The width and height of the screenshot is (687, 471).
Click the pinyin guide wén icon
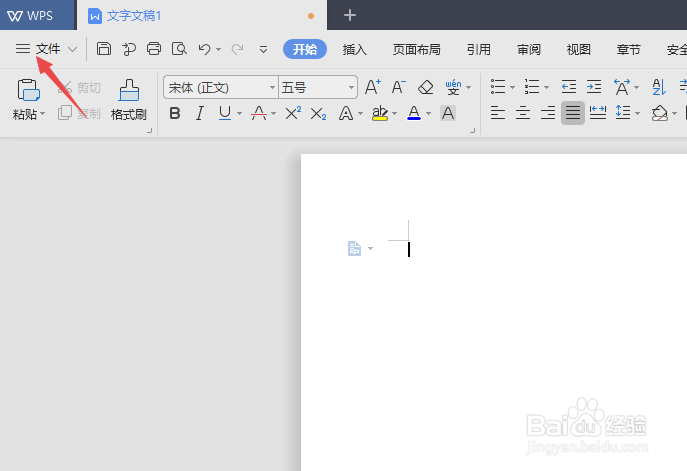(453, 87)
